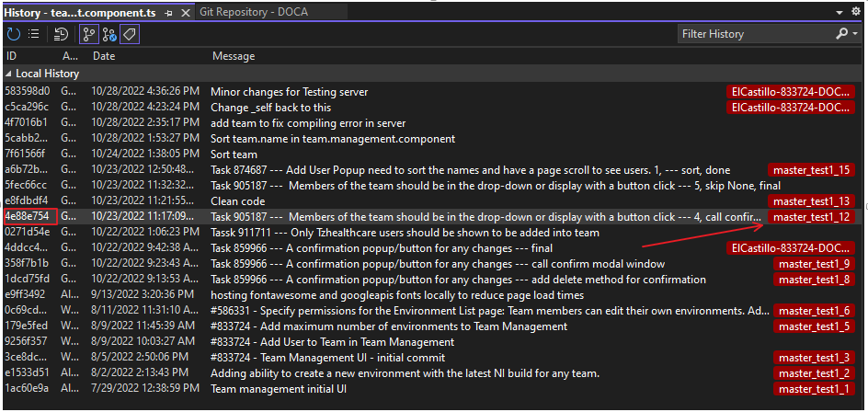Open the gear settings icon at top right
This screenshot has width=868, height=412.
[856, 13]
